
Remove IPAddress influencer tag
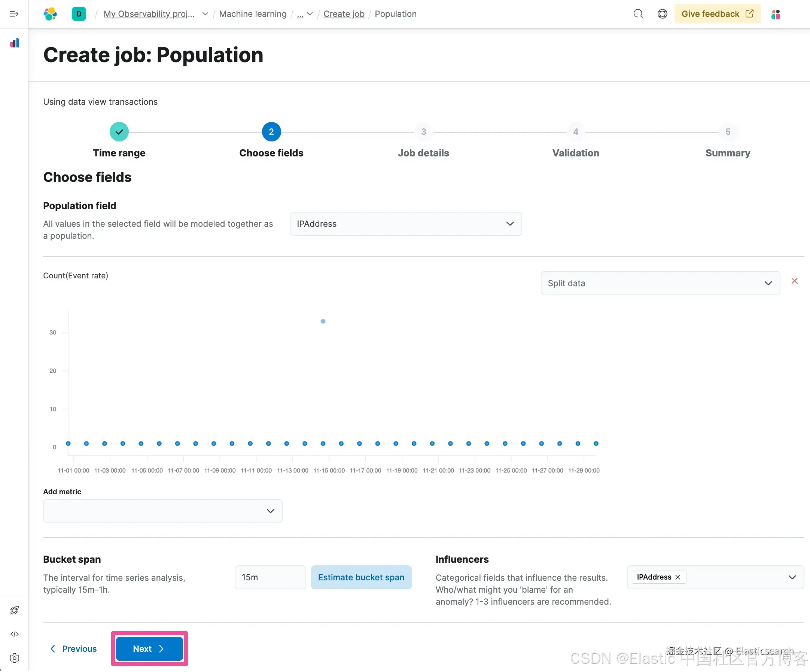678,578
